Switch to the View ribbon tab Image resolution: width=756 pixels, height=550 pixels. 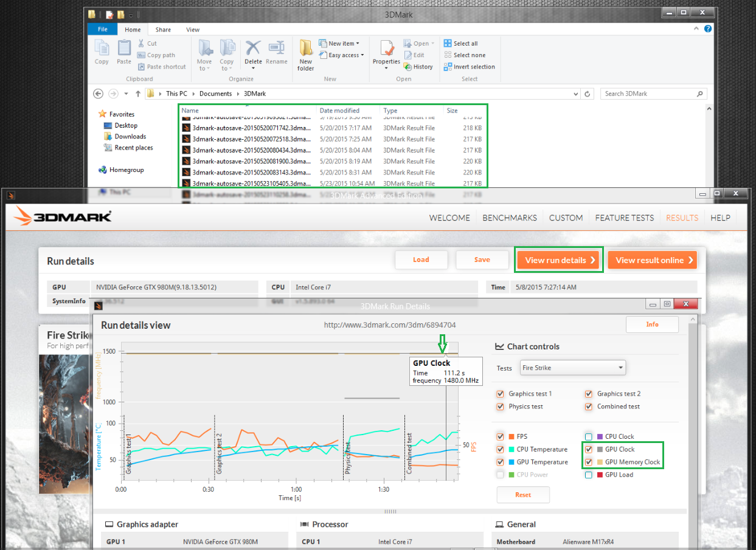click(193, 29)
